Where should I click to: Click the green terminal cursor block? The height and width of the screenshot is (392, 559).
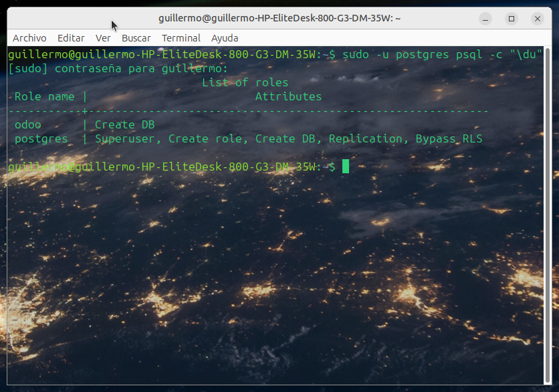click(x=346, y=167)
